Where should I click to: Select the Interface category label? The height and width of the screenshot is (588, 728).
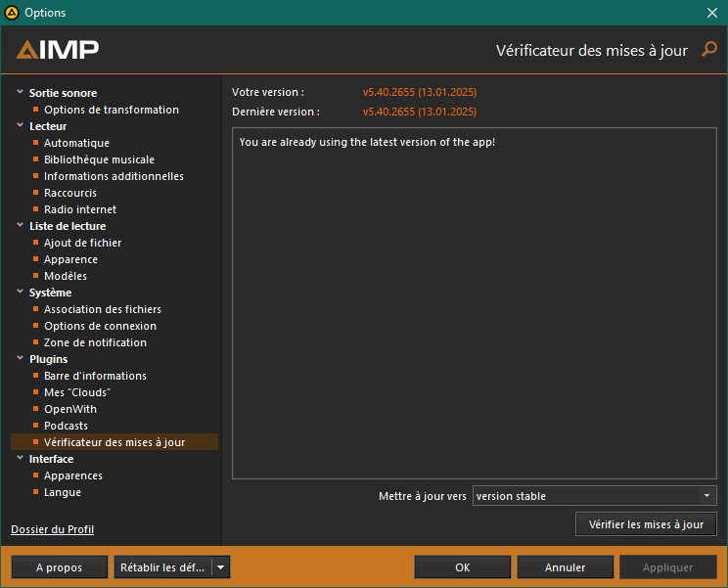coord(51,459)
